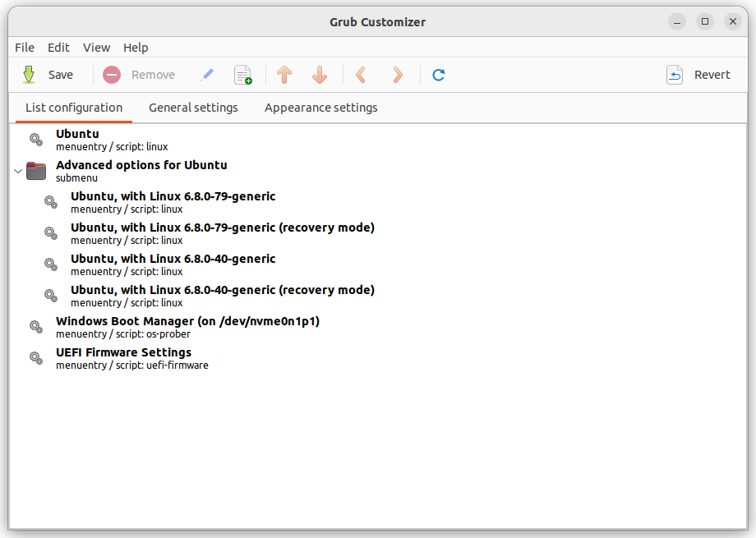
Task: Click gear icon of top Ubuntu entry
Action: (x=36, y=140)
